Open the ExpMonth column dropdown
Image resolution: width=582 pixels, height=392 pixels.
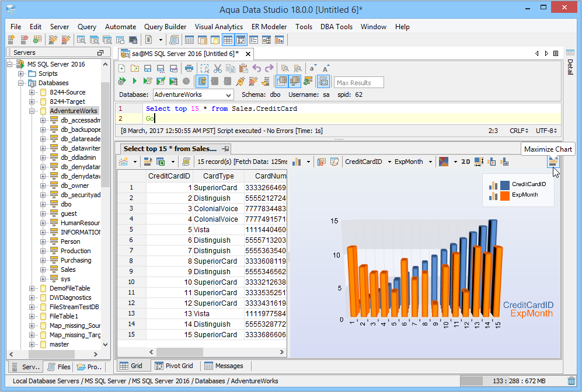coord(430,162)
